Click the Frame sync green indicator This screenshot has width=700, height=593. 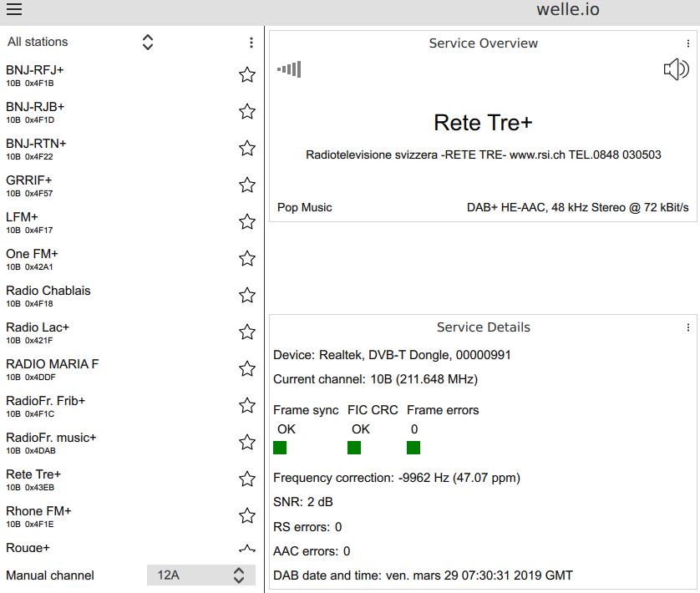(x=280, y=448)
